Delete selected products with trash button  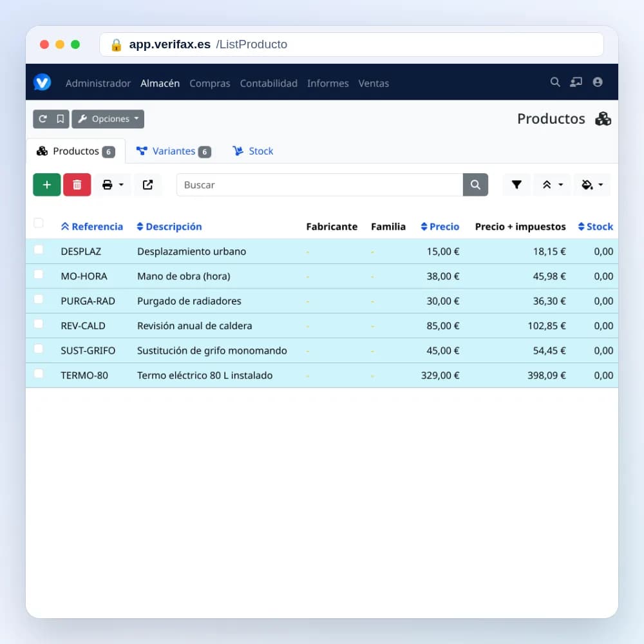click(x=77, y=185)
